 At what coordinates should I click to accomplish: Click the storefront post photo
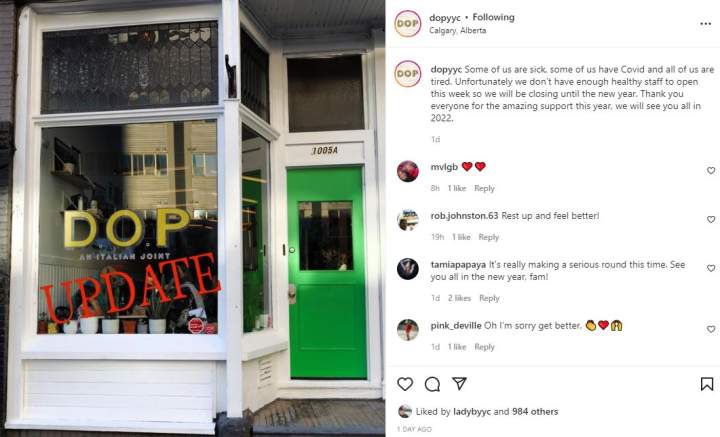192,218
